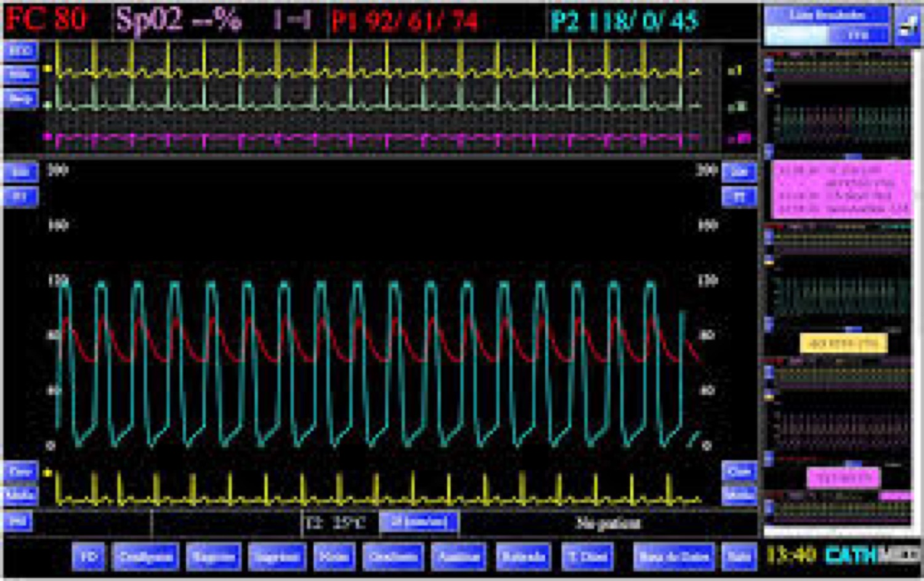Screen dimensions: 924x581
Task: Select the No-patient status text
Action: pyautogui.click(x=609, y=523)
